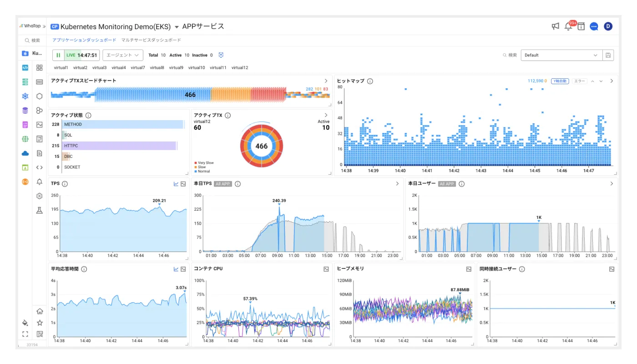The image size is (637, 364).
Task: Select the database cylinder sidebar icon
Action: click(25, 110)
